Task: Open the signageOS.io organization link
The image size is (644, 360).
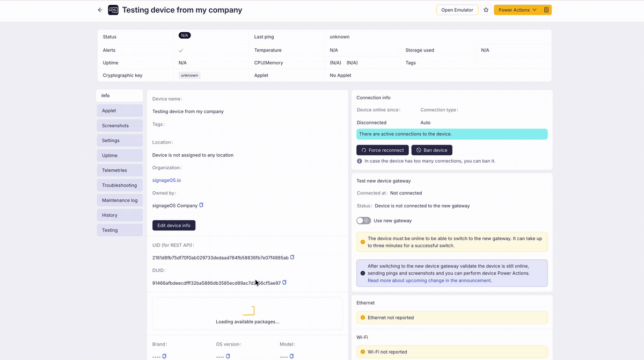Action: [166, 180]
